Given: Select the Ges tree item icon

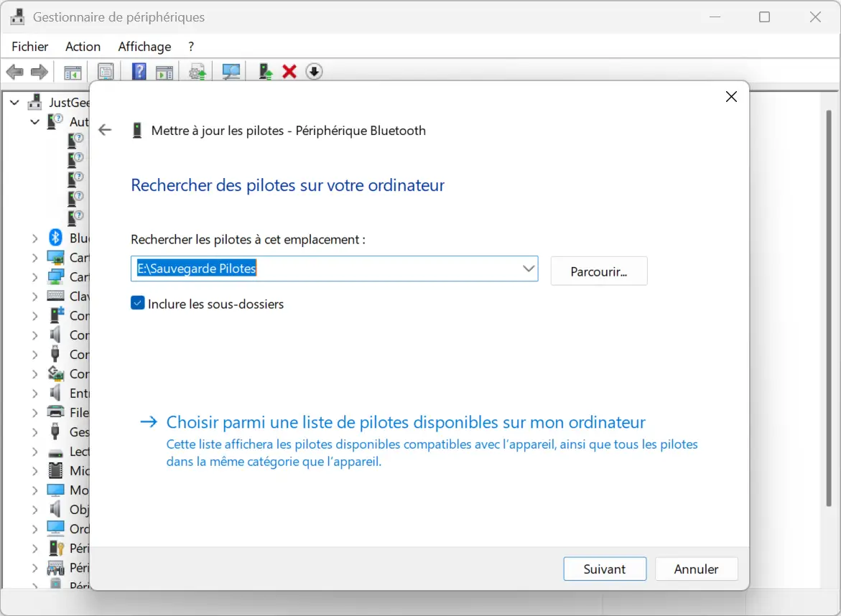Looking at the screenshot, I should pos(55,431).
